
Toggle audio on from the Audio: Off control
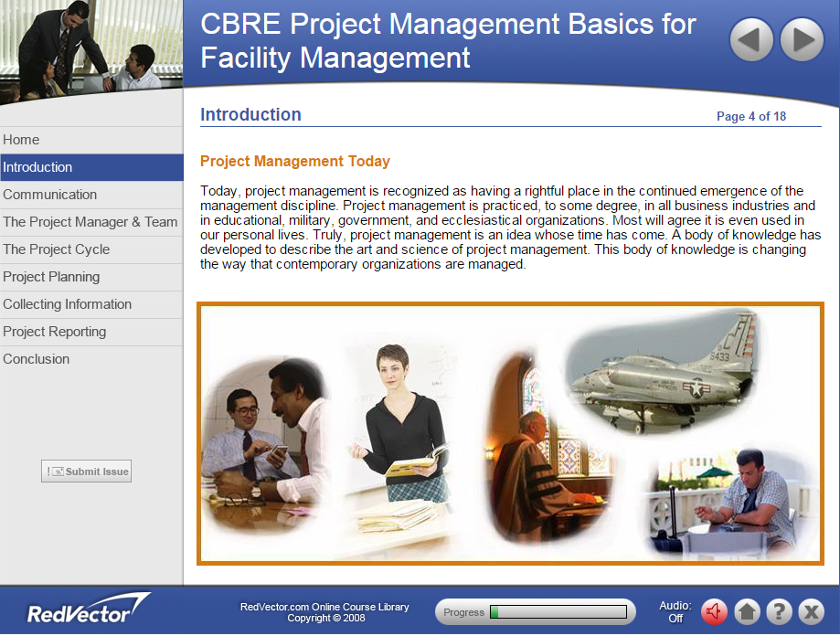click(x=675, y=611)
